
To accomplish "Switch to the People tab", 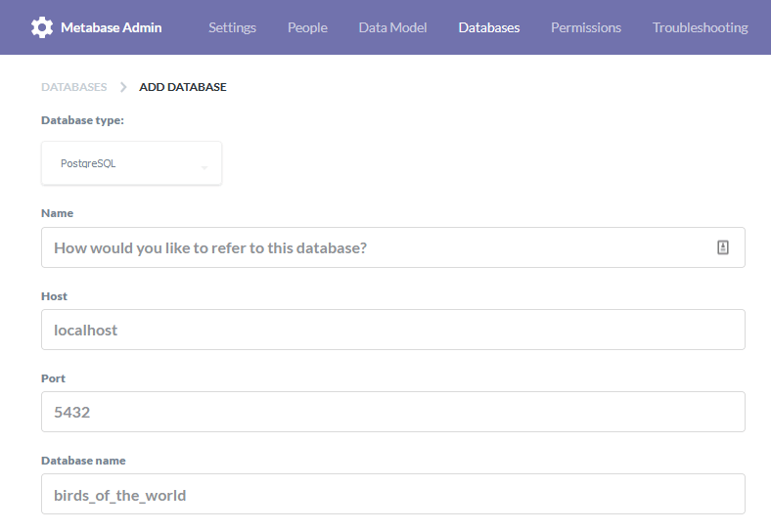I will 307,27.
